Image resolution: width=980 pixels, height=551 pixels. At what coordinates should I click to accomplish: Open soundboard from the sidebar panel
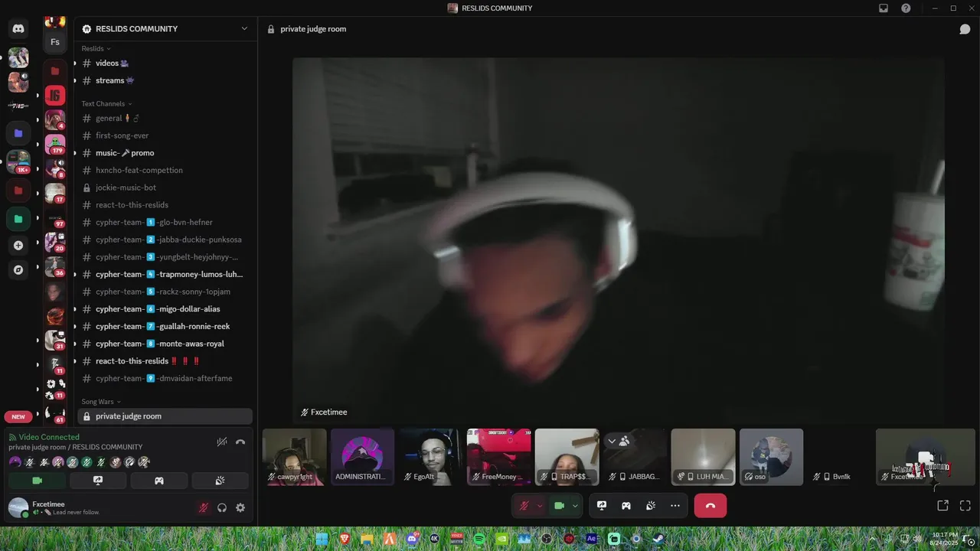(x=220, y=481)
